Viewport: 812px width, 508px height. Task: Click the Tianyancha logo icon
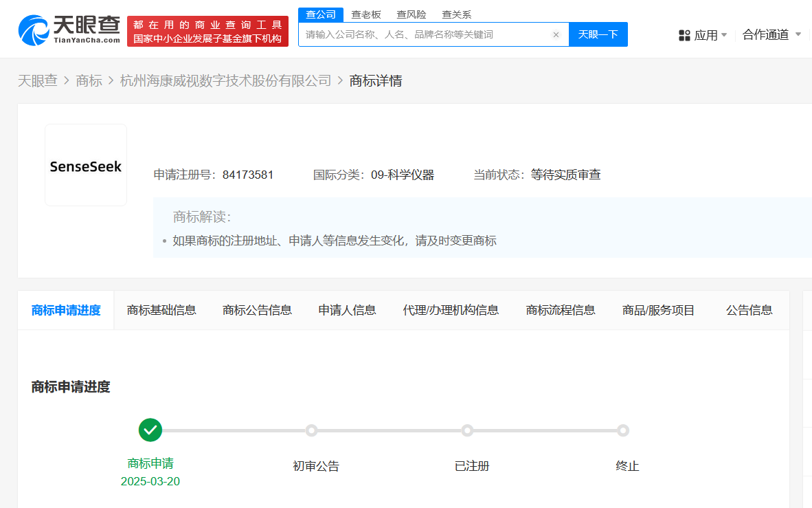point(34,30)
